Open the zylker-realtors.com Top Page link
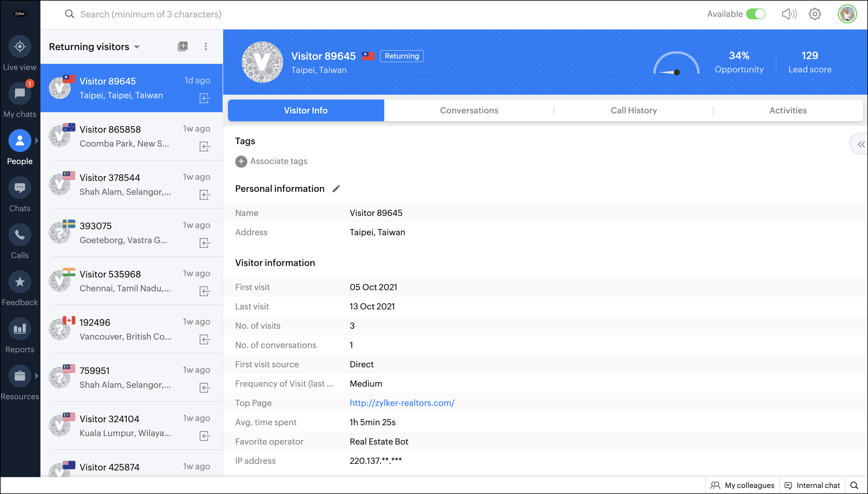The width and height of the screenshot is (868, 494). pyautogui.click(x=402, y=403)
